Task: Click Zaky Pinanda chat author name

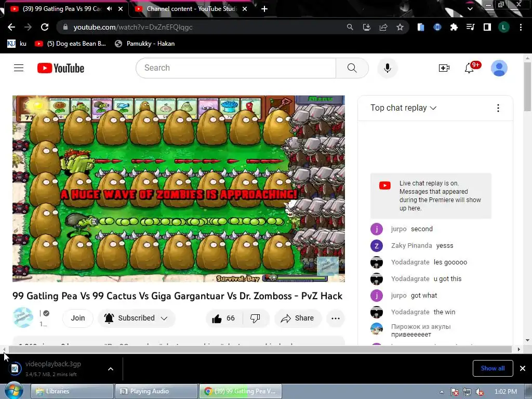Action: pos(411,246)
